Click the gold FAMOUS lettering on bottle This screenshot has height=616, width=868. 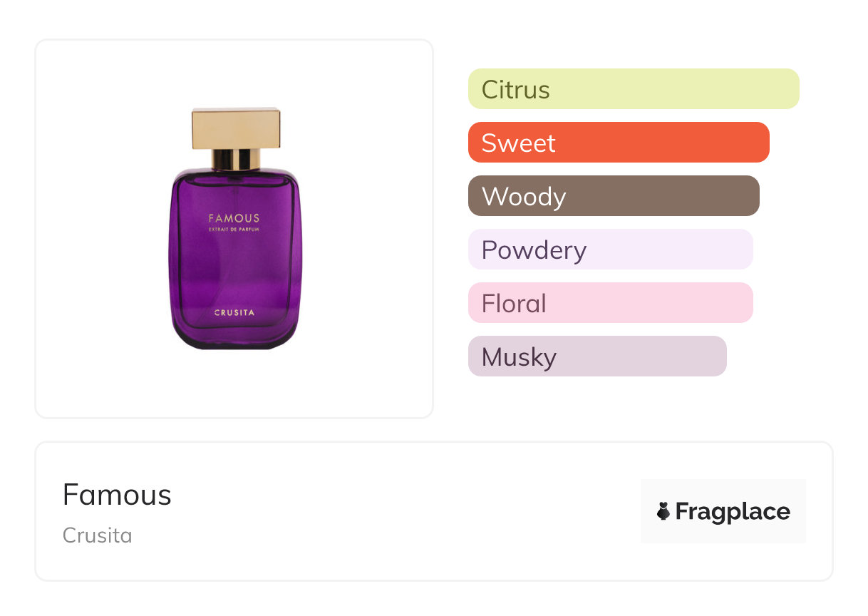234,218
